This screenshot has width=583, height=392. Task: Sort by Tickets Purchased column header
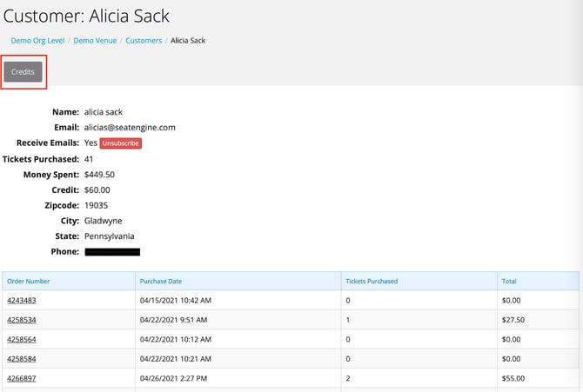(x=372, y=282)
